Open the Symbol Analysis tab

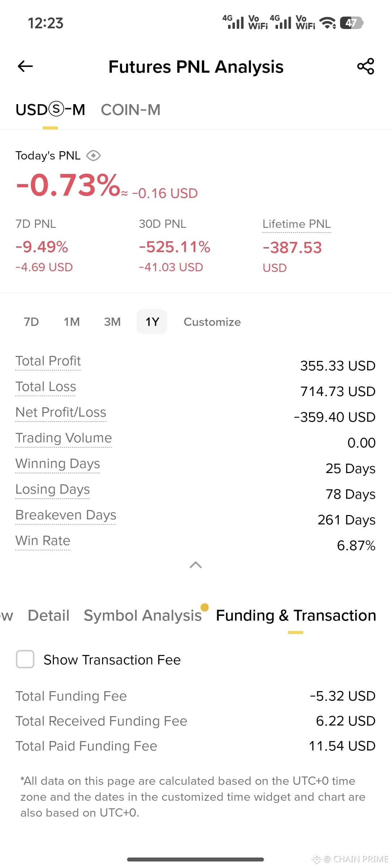click(x=143, y=615)
